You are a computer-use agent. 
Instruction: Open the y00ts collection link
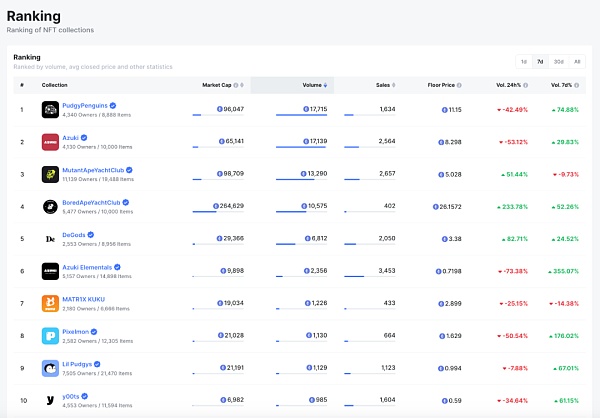click(72, 395)
